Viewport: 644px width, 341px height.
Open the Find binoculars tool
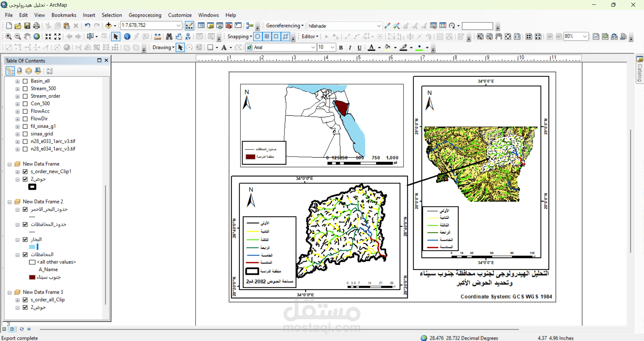169,37
